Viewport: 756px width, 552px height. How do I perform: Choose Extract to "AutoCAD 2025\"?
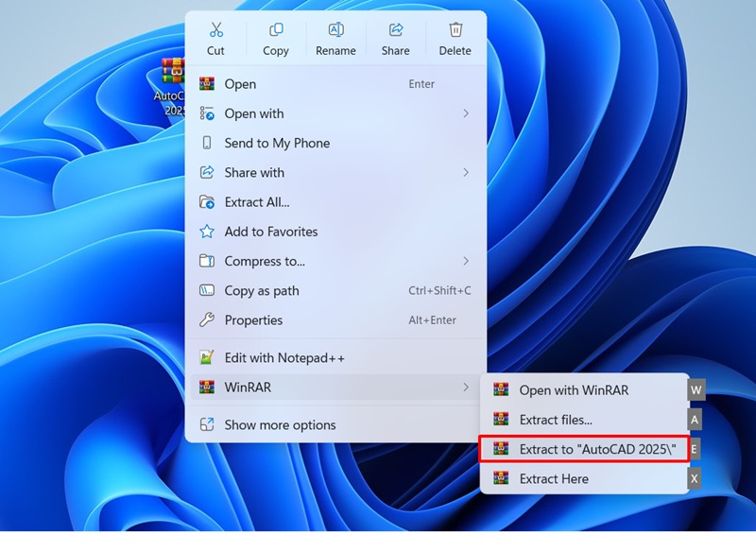pos(583,449)
